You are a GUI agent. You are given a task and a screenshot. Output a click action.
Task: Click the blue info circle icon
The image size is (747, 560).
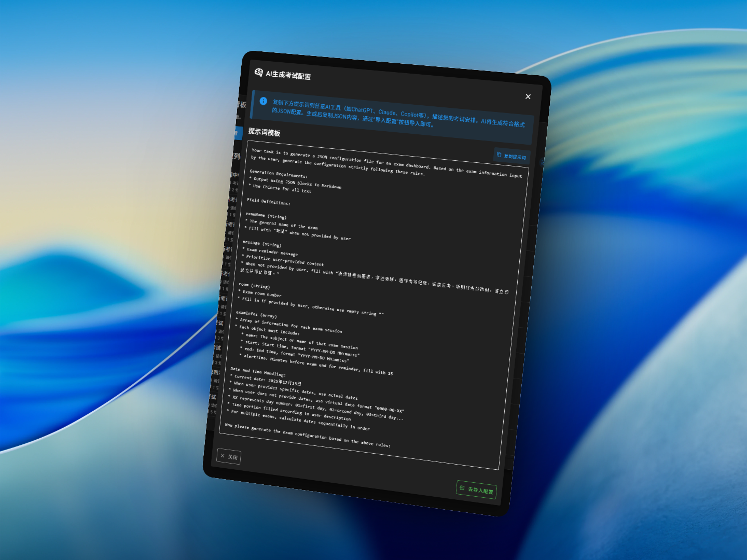263,101
